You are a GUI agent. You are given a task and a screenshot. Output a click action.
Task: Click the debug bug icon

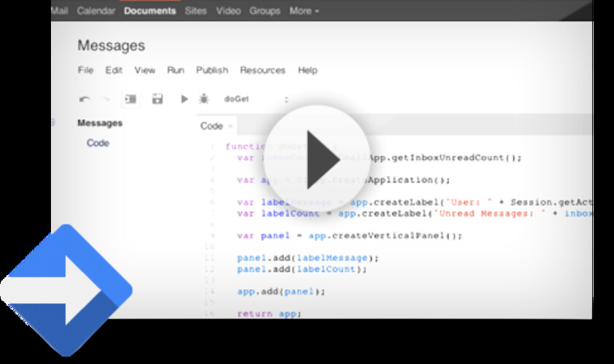204,99
